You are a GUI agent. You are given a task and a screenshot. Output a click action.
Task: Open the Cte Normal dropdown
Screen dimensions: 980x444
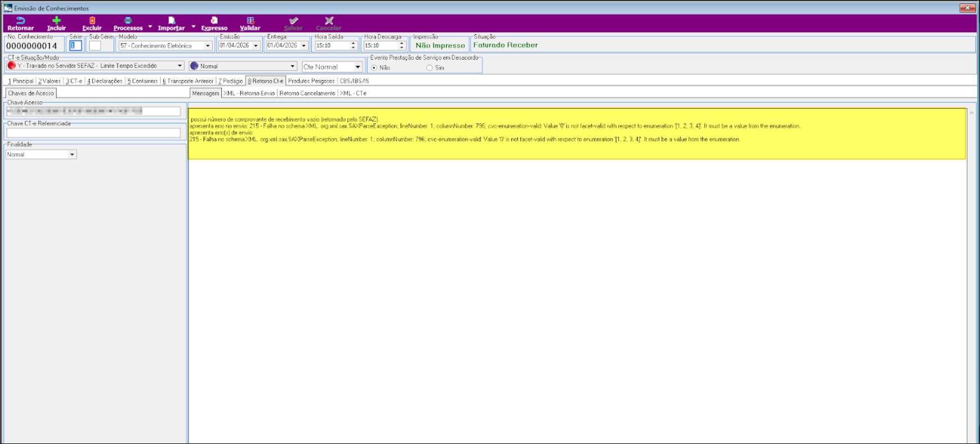tap(357, 67)
